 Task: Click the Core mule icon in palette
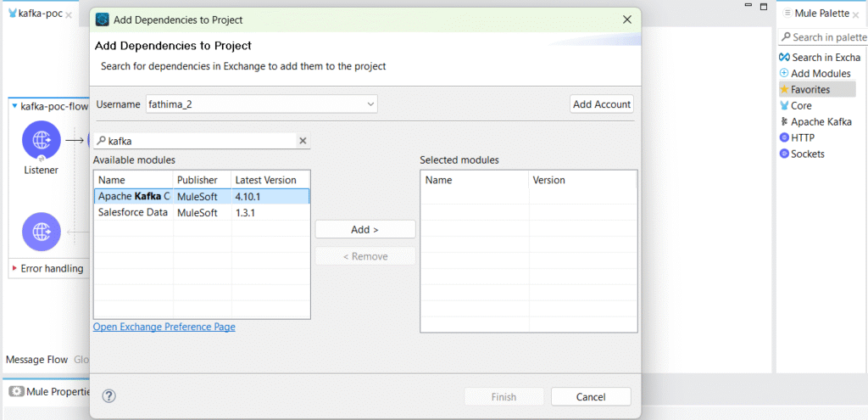point(784,105)
